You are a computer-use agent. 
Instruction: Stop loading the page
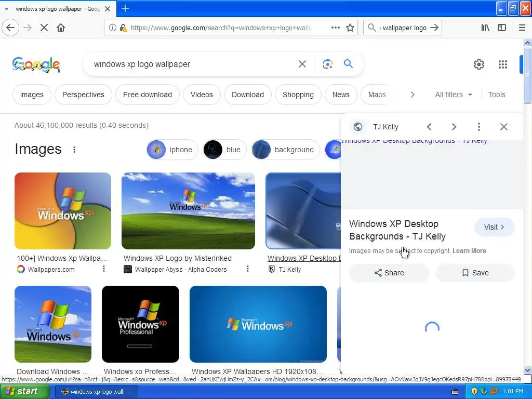pyautogui.click(x=44, y=28)
